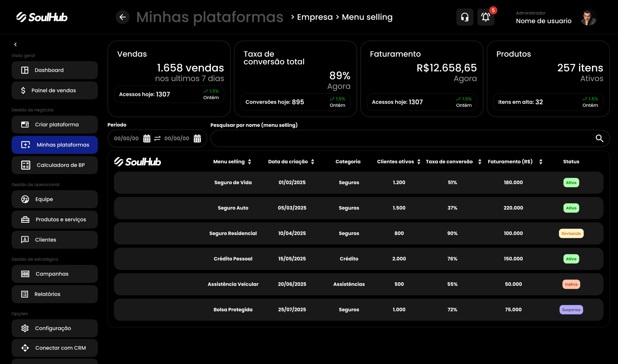Viewport: 618px width, 364px height.
Task: Sort by Faturamento (R$) arrows
Action: 541,162
